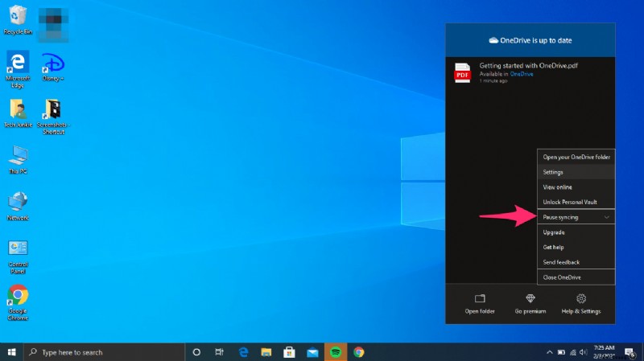Click the Type here to search box

point(104,352)
